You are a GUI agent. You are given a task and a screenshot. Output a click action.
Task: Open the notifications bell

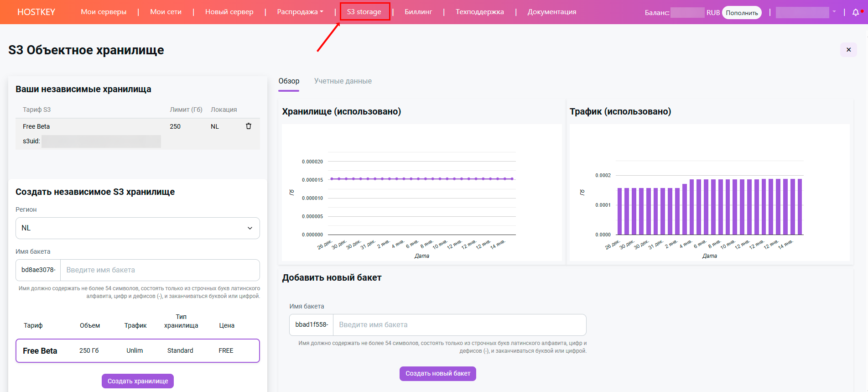(855, 12)
